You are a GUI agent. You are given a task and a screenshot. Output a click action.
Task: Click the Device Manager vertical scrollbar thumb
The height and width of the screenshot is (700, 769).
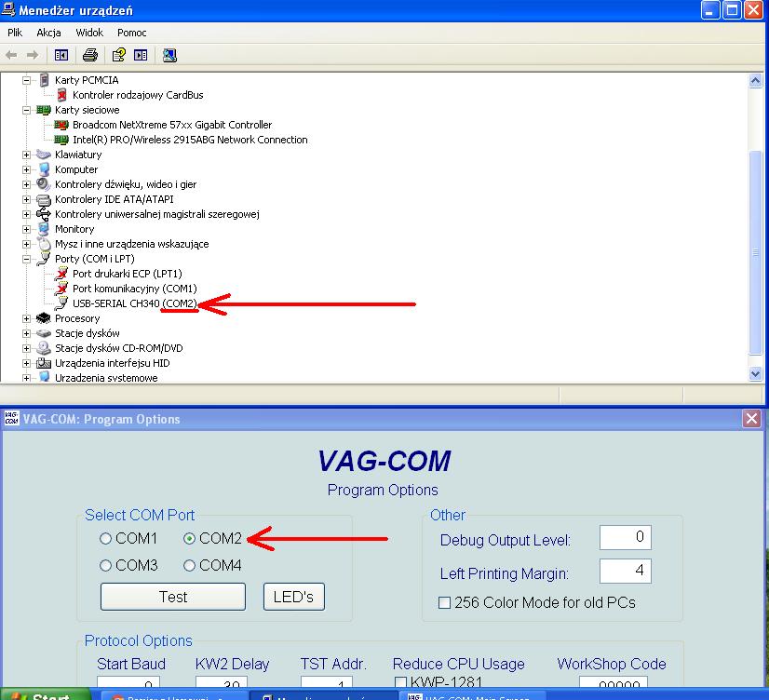click(x=755, y=252)
